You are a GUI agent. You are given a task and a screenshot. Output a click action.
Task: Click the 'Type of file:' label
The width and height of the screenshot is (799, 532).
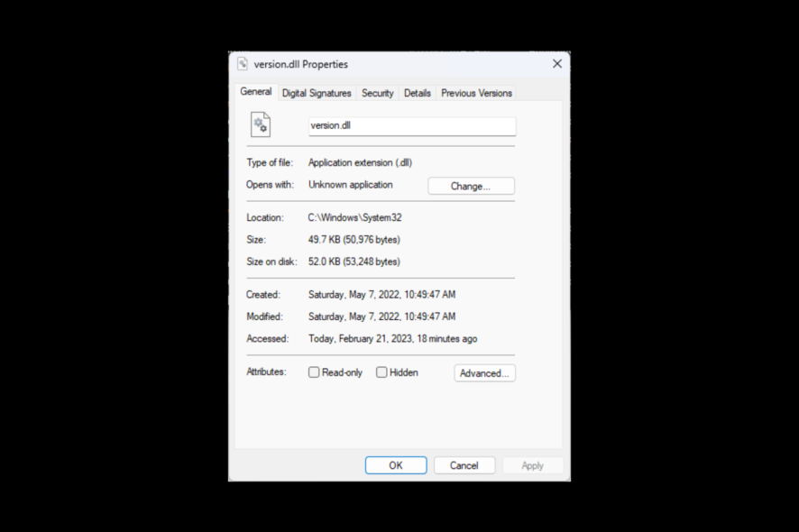tap(270, 162)
